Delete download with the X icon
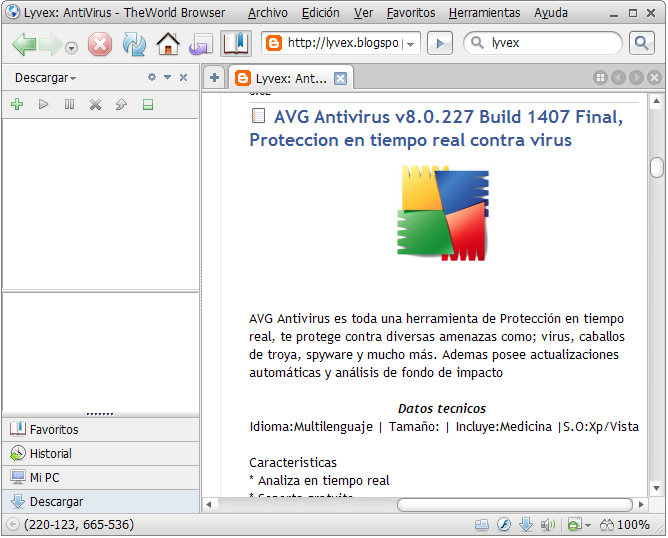 tap(95, 104)
